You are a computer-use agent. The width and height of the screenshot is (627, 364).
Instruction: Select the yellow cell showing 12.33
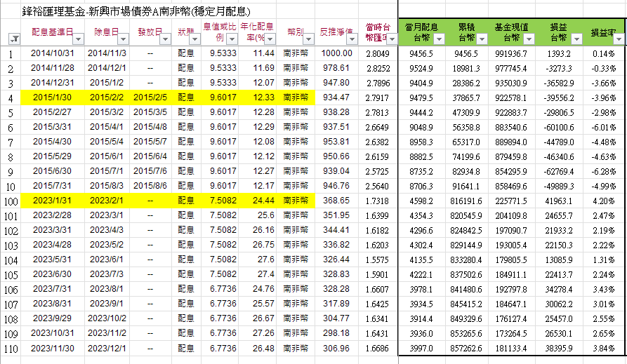point(258,97)
